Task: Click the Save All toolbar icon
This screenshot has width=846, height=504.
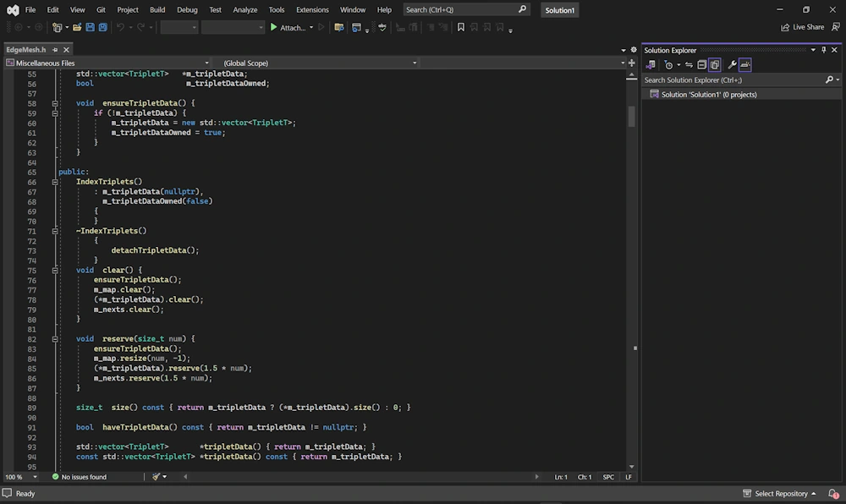Action: [x=102, y=27]
